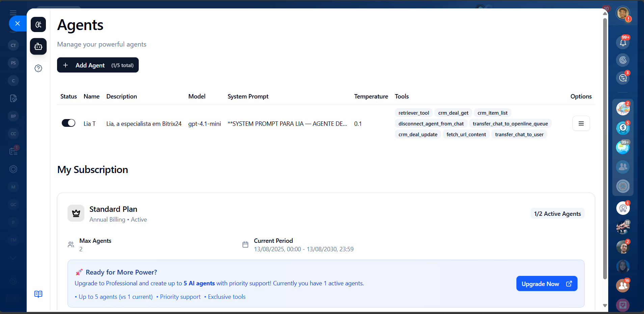Open the hamburger menu at top left
The width and height of the screenshot is (644, 314).
click(x=13, y=13)
